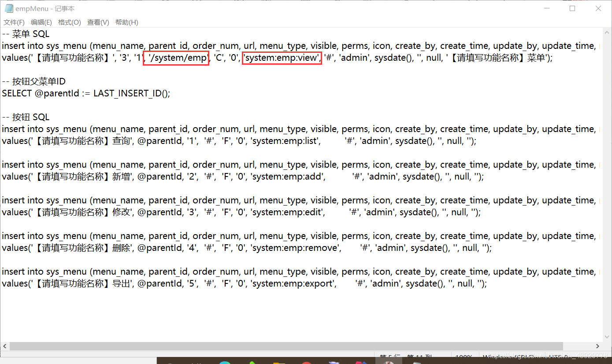The image size is (612, 364).
Task: Open the 编辑(E) menu
Action: (41, 22)
